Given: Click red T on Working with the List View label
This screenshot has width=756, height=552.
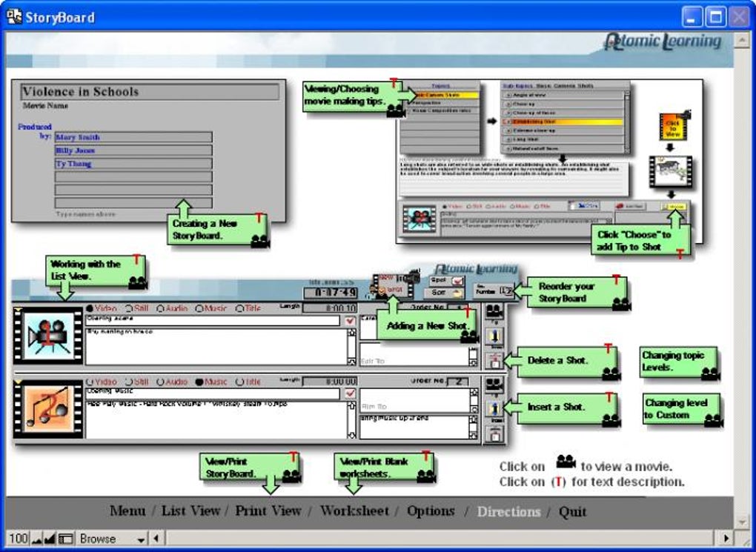Looking at the screenshot, I should [136, 259].
